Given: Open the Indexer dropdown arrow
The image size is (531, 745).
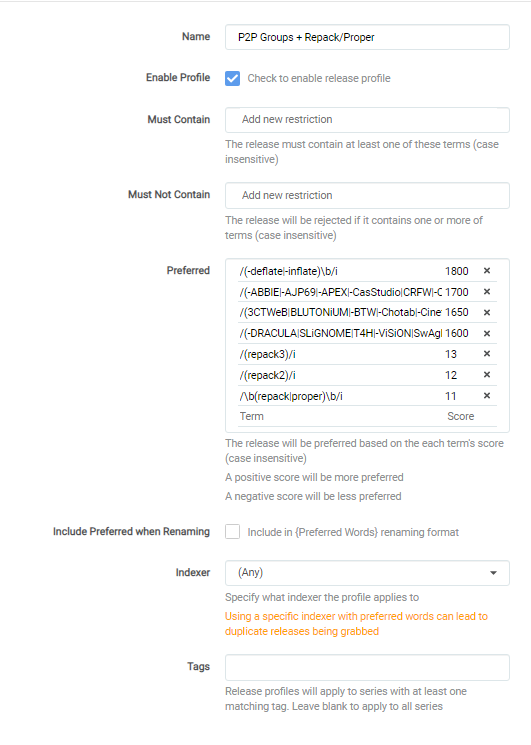Looking at the screenshot, I should pos(493,573).
